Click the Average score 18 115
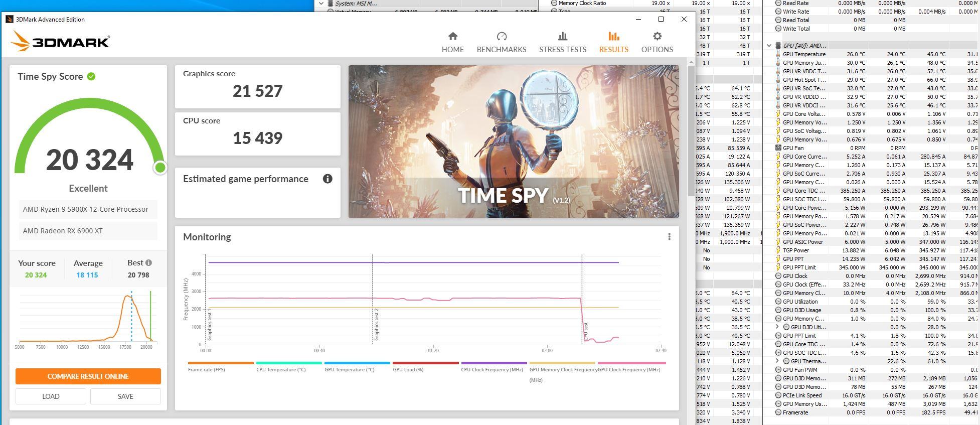Image resolution: width=980 pixels, height=425 pixels. coord(87,275)
